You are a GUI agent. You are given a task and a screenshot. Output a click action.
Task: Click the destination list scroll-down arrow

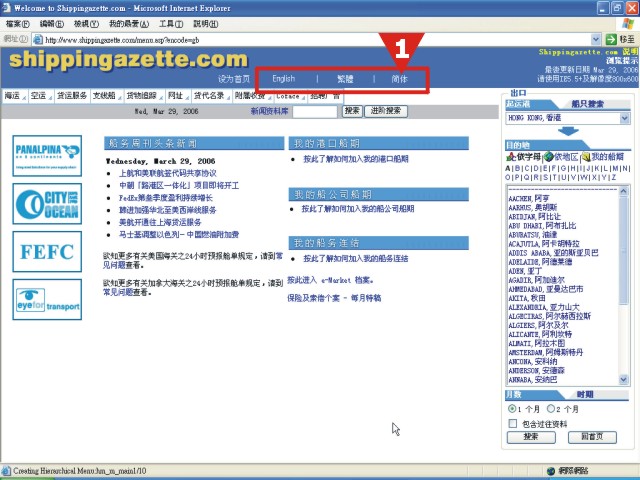point(623,379)
